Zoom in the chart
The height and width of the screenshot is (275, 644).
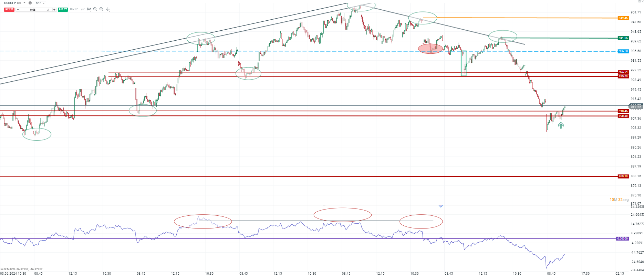coord(101,9)
